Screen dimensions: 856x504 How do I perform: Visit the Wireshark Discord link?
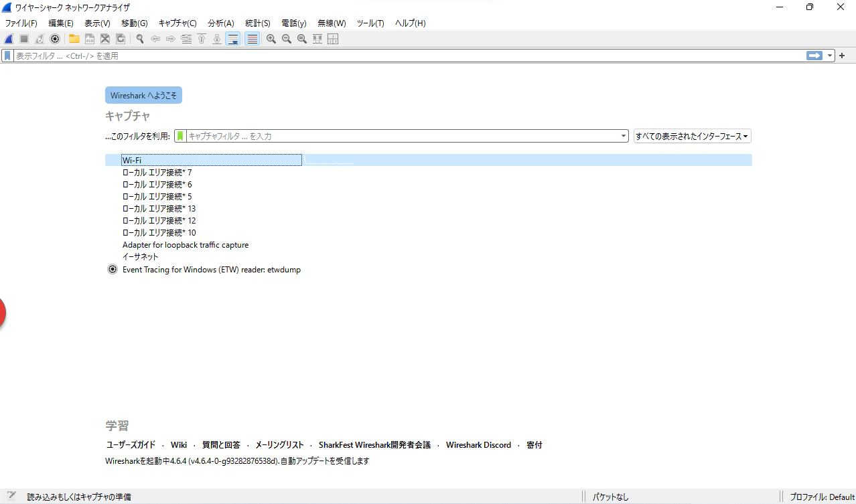pos(478,444)
